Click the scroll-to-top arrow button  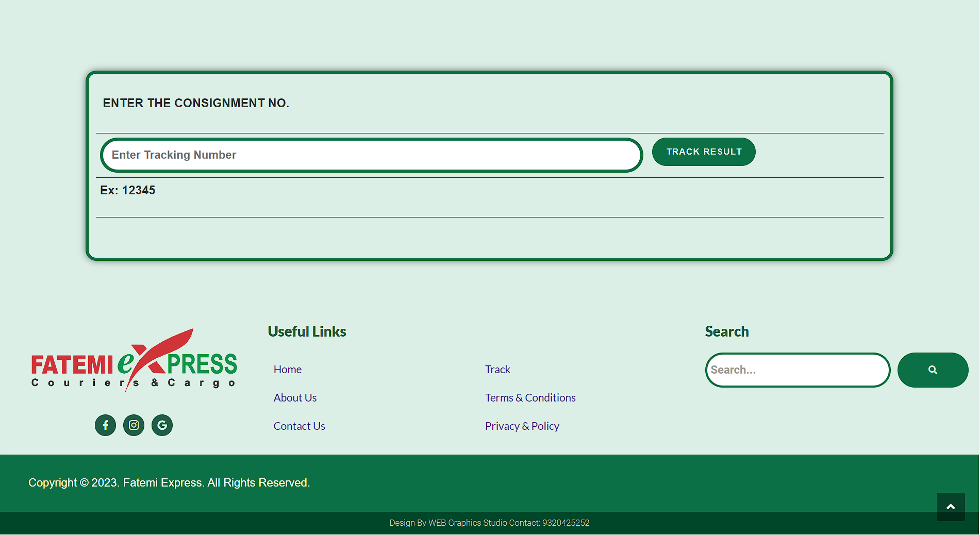coord(950,507)
